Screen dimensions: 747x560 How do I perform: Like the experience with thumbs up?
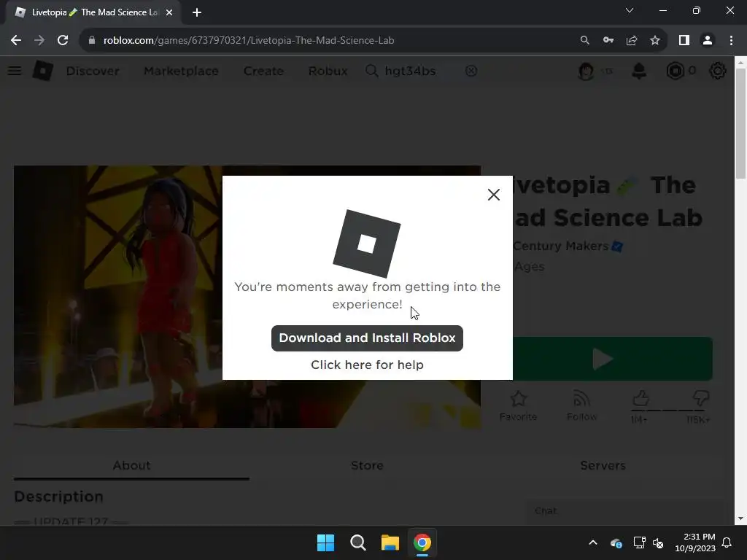click(x=640, y=398)
